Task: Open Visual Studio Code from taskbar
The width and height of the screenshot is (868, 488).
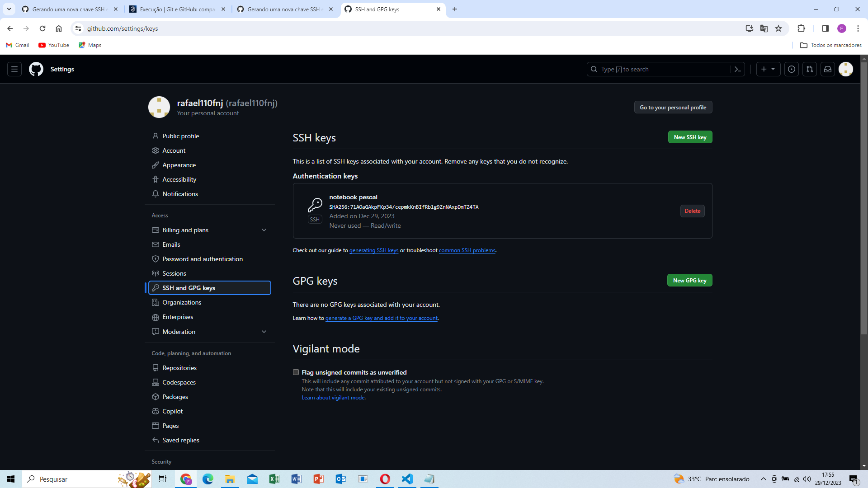Action: click(x=407, y=479)
